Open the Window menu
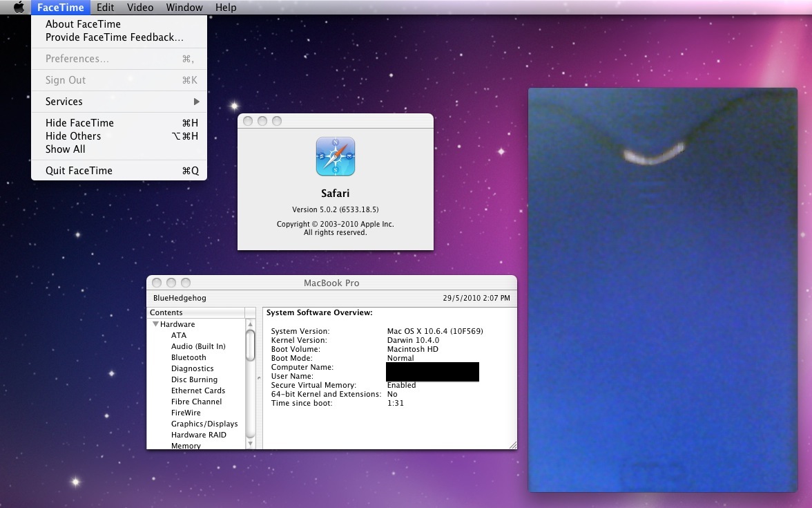Viewport: 812px width, 508px height. 184,7
